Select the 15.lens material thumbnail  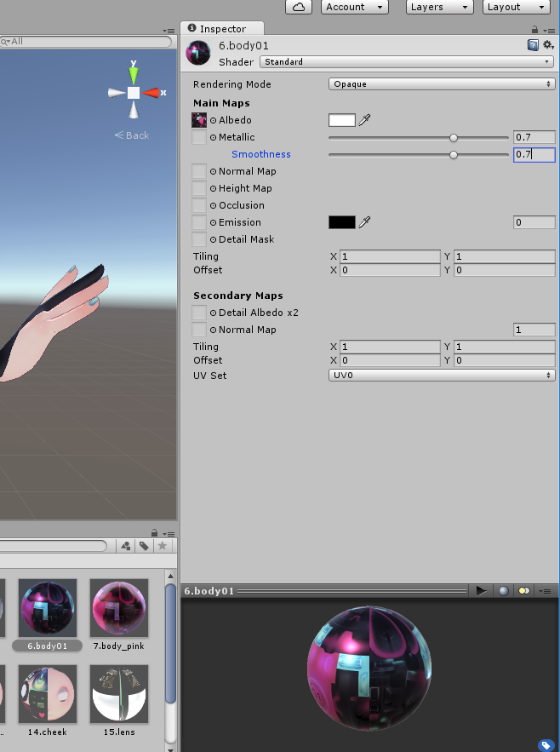(119, 694)
